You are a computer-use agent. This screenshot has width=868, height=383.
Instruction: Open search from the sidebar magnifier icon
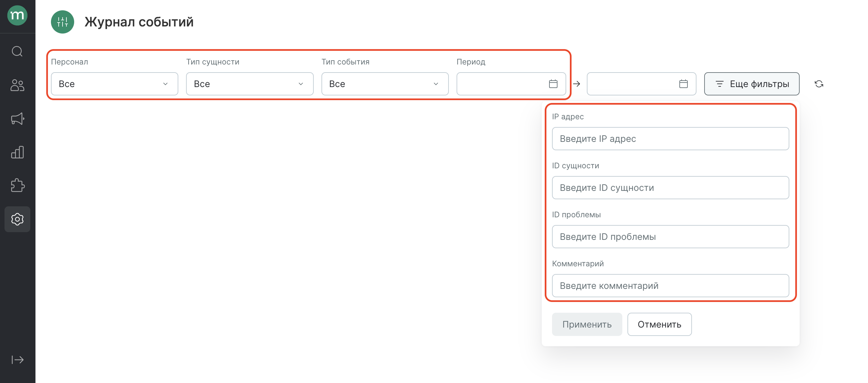click(17, 51)
